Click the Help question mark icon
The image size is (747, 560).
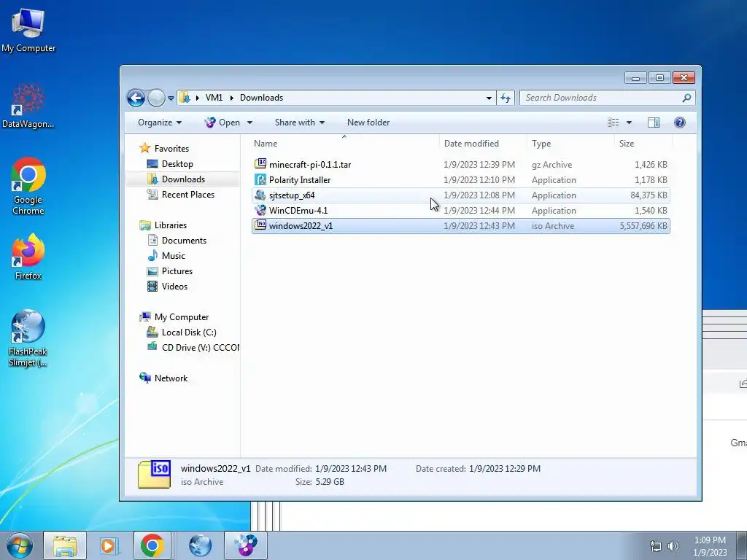tap(680, 122)
